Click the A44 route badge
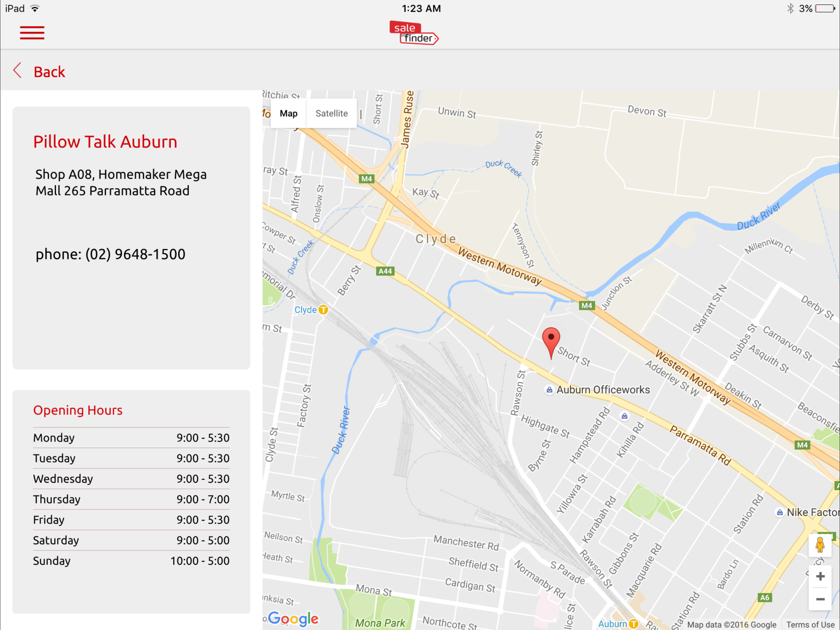This screenshot has width=840, height=630. (x=385, y=271)
